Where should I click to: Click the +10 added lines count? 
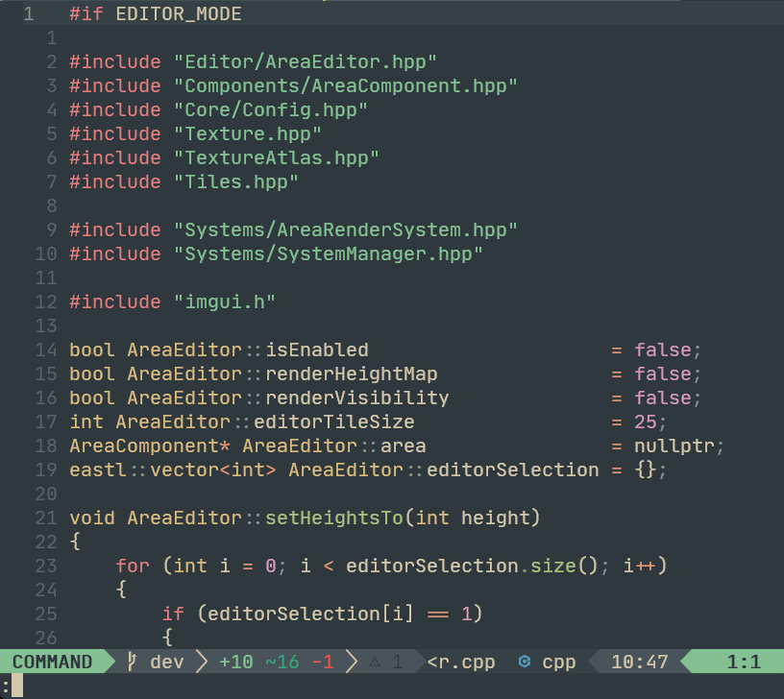click(236, 662)
